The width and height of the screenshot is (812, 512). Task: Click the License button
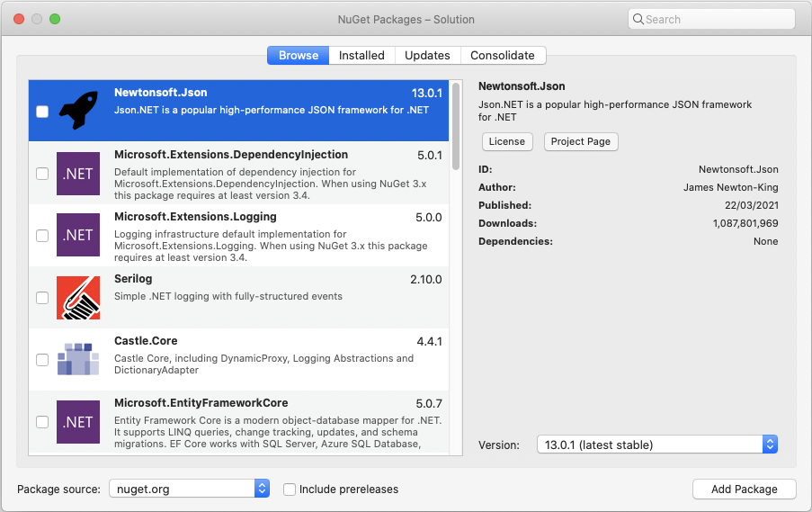[507, 141]
